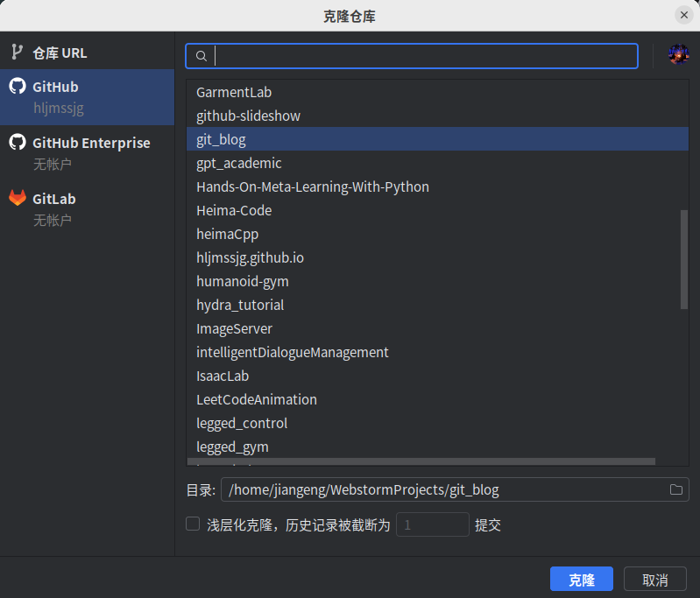Select the ImageServer repository
Viewport: 700px width, 598px height.
tap(437, 328)
